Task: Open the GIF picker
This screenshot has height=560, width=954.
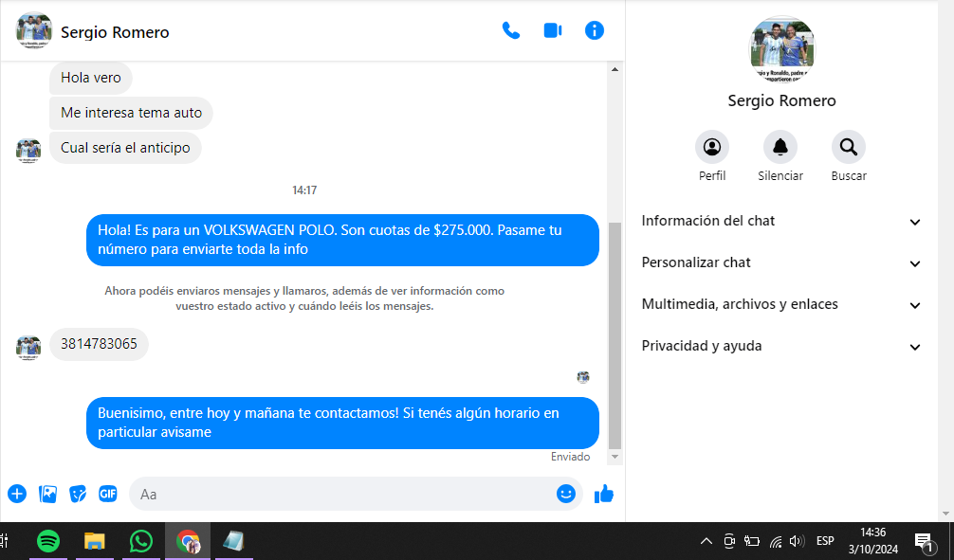Action: tap(108, 494)
